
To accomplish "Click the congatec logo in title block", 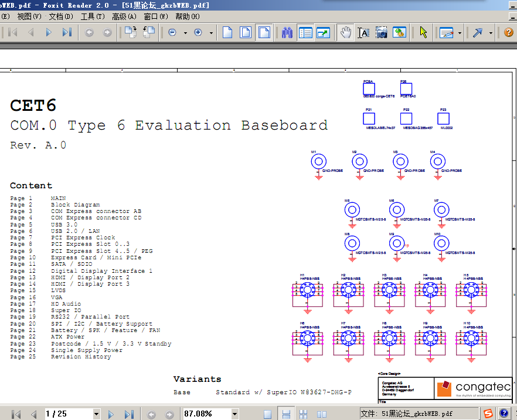I will [474, 389].
